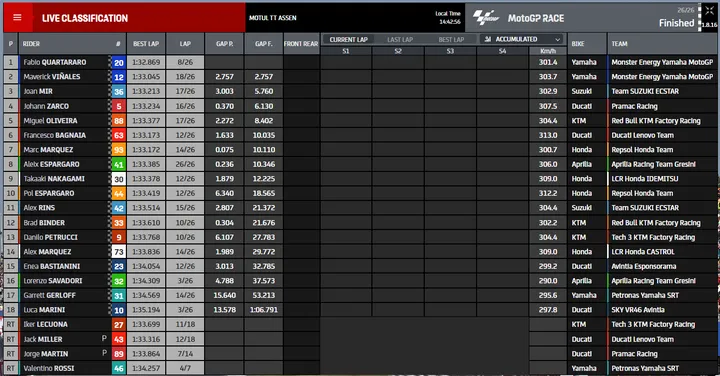
Task: Select number badge 36 for Mir
Action: [x=119, y=91]
